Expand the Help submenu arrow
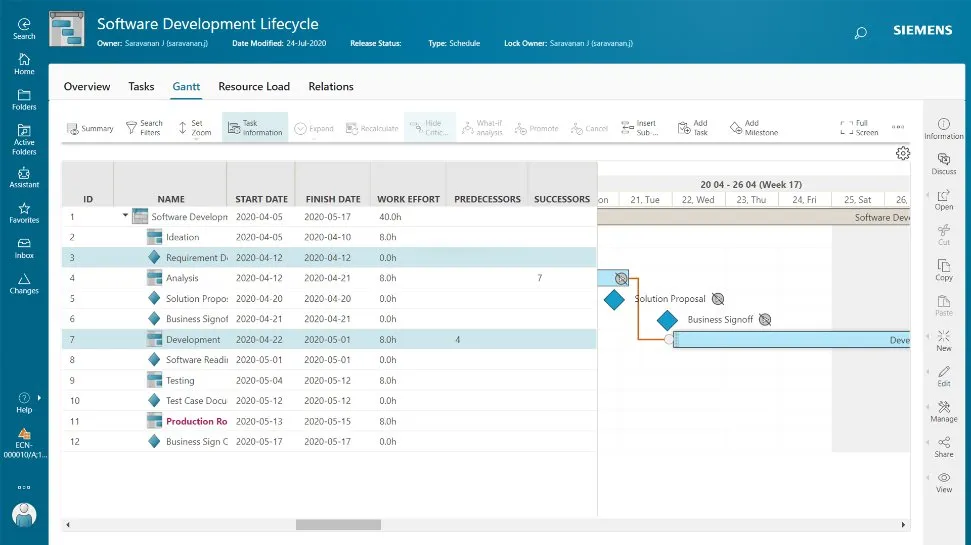The image size is (971, 545). [40, 398]
